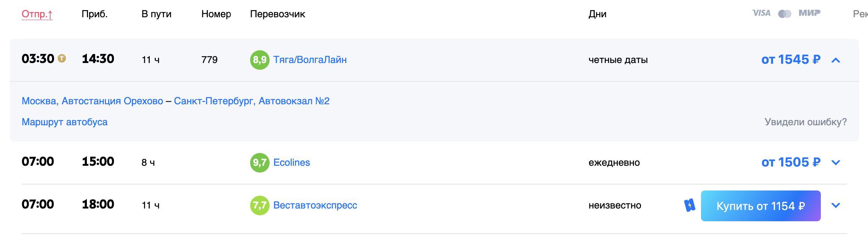The image size is (868, 243).
Task: Click the 9,7 rating badge for Ecolines
Action: 260,163
